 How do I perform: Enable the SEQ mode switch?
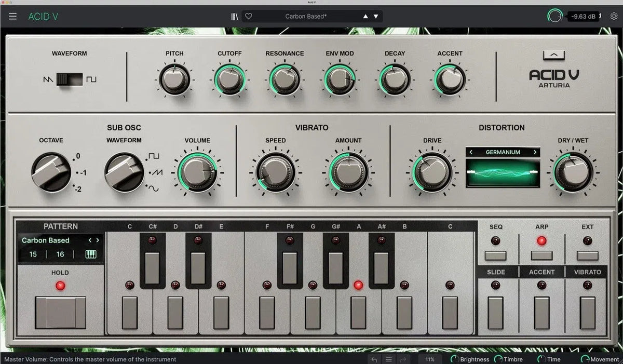(495, 255)
